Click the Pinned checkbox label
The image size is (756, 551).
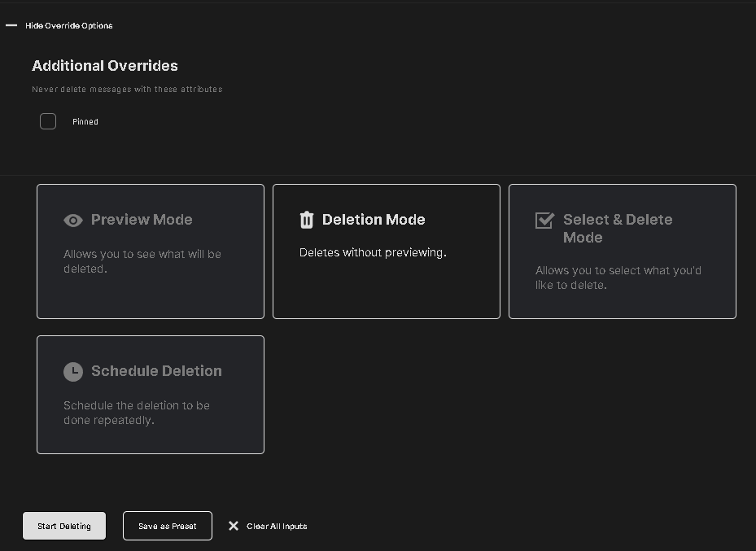(x=85, y=122)
